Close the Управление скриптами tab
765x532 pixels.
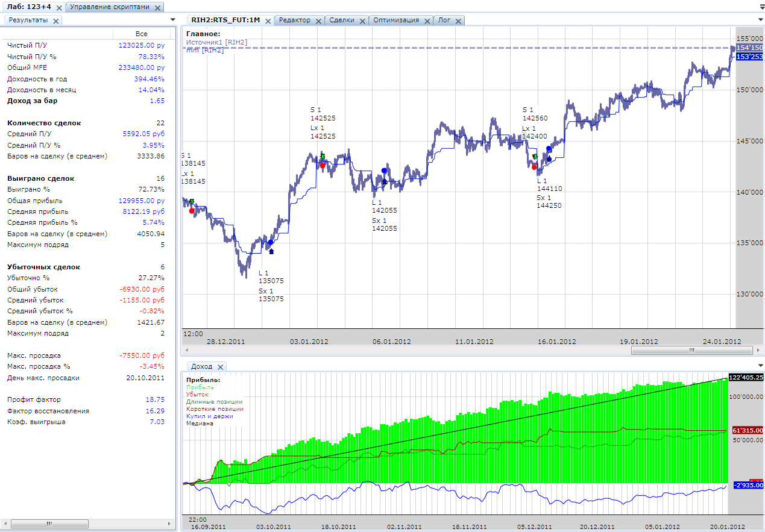[x=157, y=8]
